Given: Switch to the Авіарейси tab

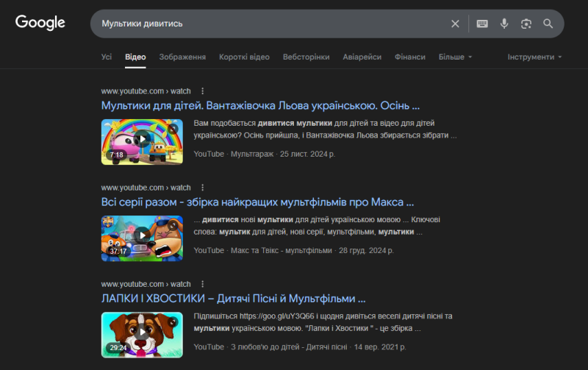Looking at the screenshot, I should pyautogui.click(x=362, y=57).
